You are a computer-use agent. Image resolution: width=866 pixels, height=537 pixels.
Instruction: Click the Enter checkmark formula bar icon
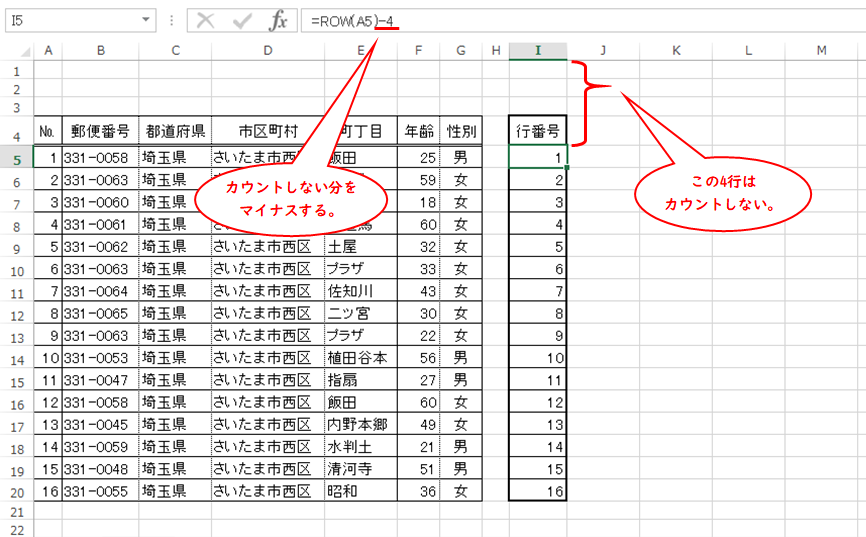coord(242,21)
